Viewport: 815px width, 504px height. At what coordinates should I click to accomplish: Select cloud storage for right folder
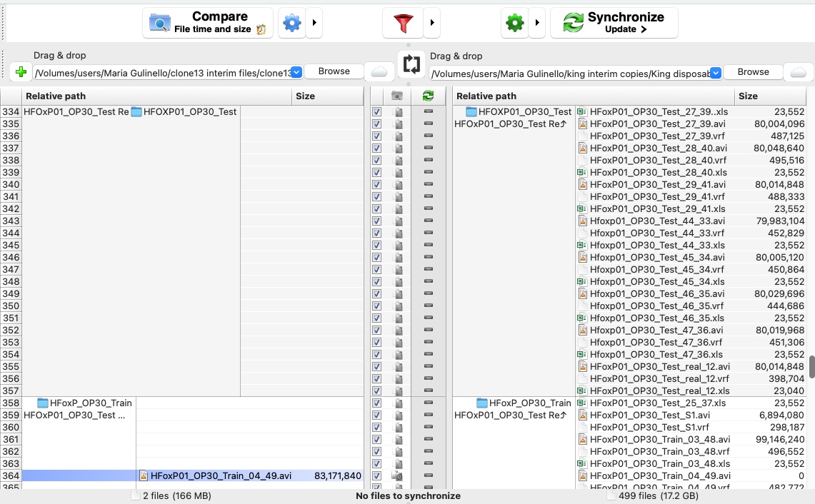pos(799,72)
